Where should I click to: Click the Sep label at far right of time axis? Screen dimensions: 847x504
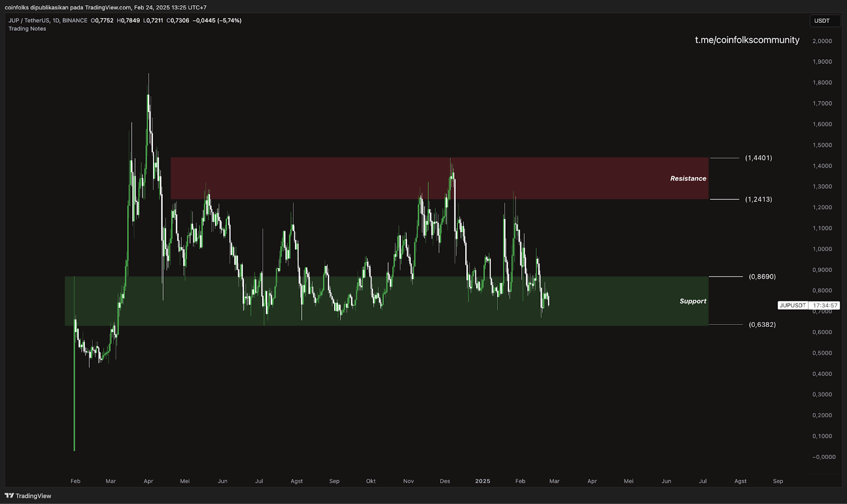[x=778, y=481]
